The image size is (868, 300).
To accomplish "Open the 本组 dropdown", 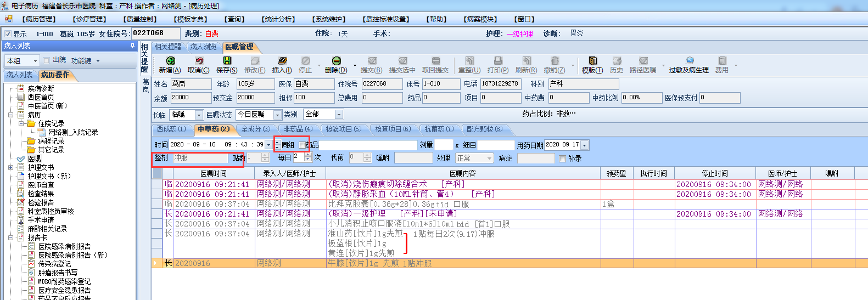I will click(36, 61).
